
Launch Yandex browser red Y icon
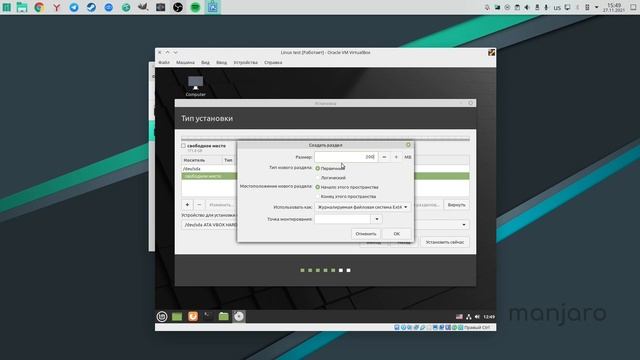coord(57,7)
